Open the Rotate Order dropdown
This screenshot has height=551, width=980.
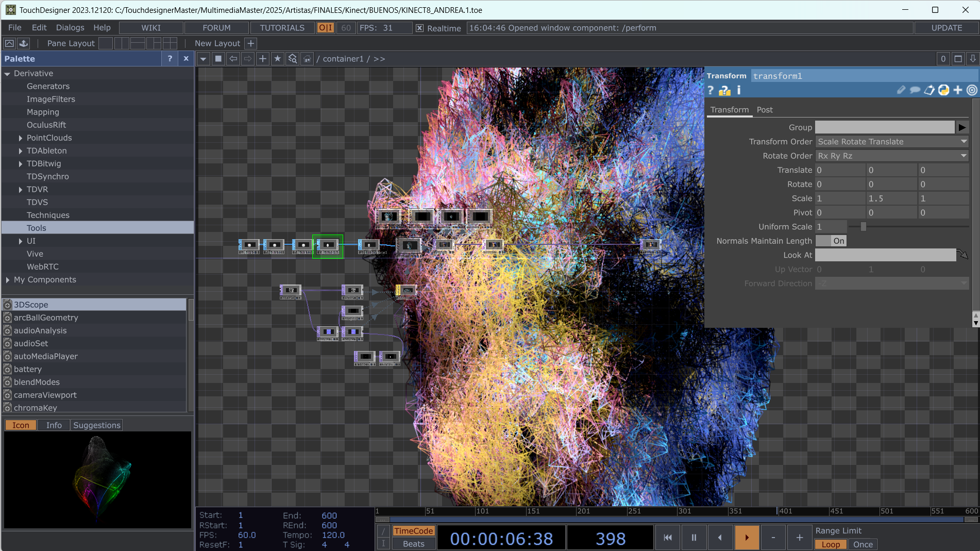pyautogui.click(x=891, y=156)
